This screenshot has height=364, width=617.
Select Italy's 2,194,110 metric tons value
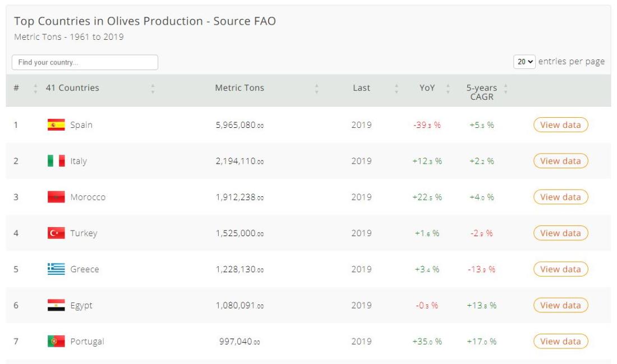(240, 162)
